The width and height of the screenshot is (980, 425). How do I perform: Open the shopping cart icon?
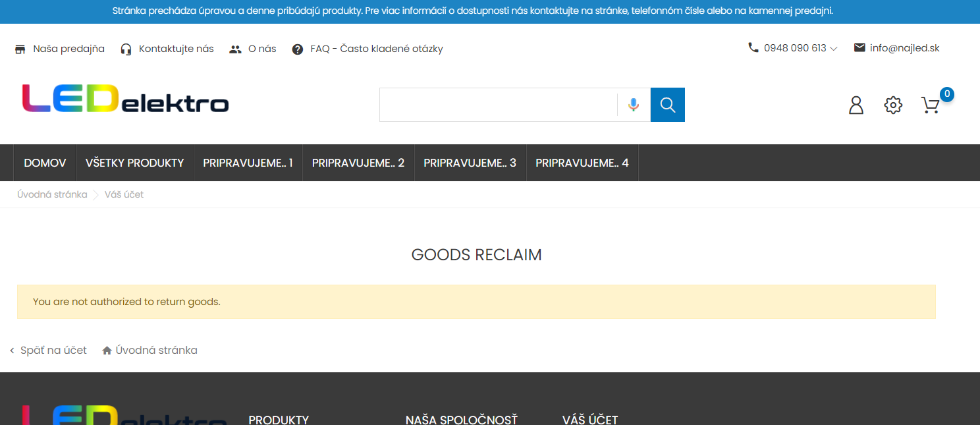click(x=931, y=105)
